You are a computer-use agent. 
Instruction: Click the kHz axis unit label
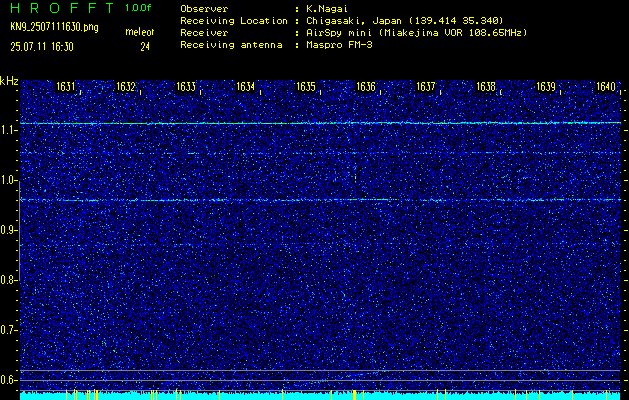[x=9, y=81]
